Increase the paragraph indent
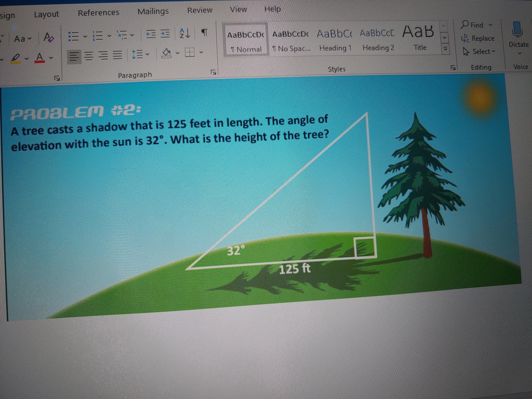The width and height of the screenshot is (532, 399). 165,34
